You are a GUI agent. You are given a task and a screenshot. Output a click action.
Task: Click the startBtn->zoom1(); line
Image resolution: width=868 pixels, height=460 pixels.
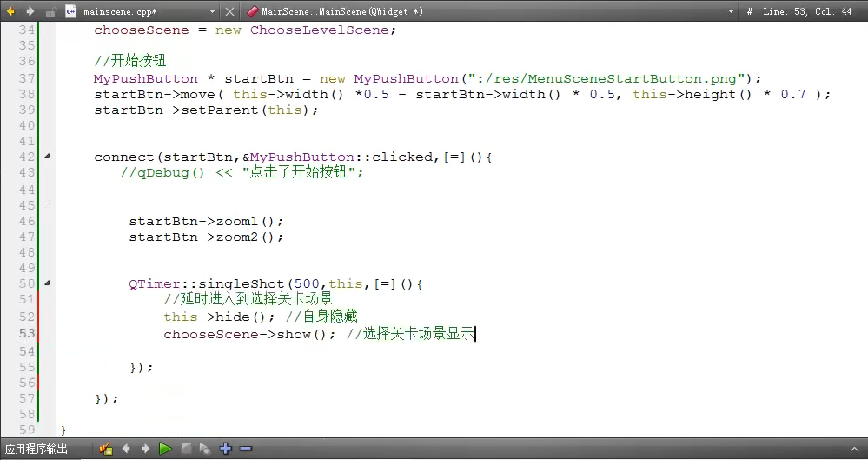206,221
